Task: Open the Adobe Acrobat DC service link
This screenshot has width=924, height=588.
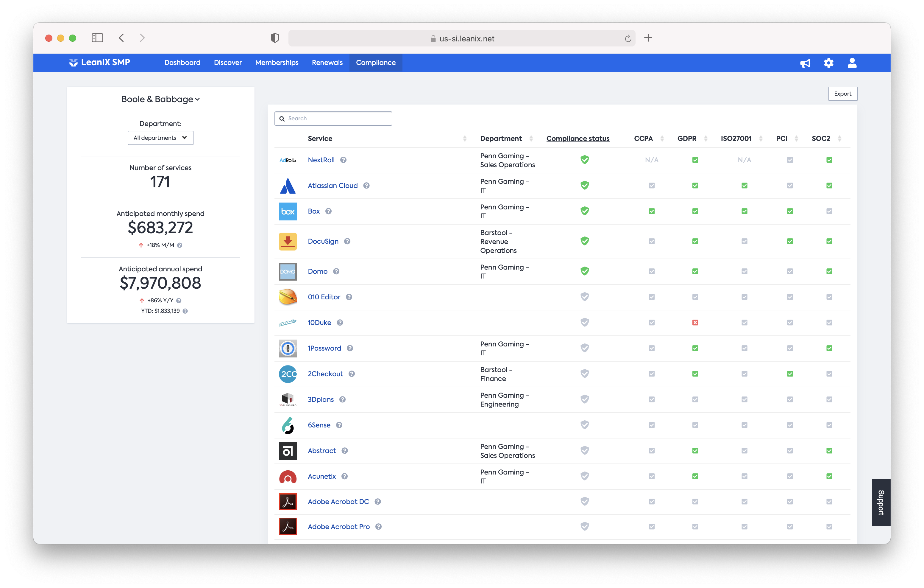Action: tap(338, 502)
